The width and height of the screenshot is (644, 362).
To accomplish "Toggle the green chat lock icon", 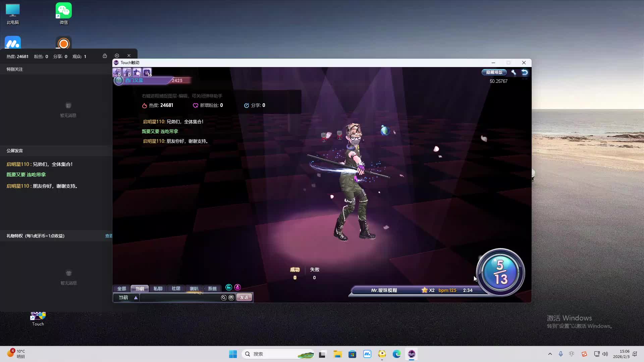I will [229, 287].
